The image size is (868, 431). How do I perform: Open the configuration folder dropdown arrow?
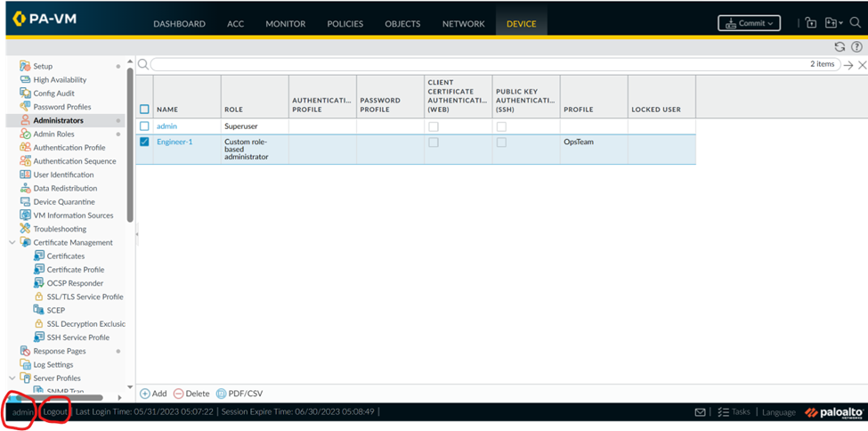pos(841,23)
